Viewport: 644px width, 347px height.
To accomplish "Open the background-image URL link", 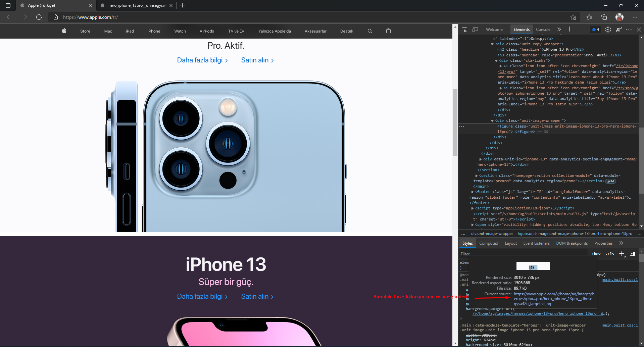I will 539,313.
